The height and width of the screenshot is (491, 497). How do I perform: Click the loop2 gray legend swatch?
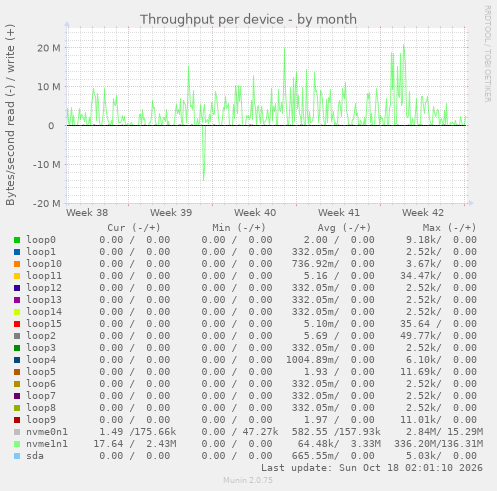tap(17, 336)
